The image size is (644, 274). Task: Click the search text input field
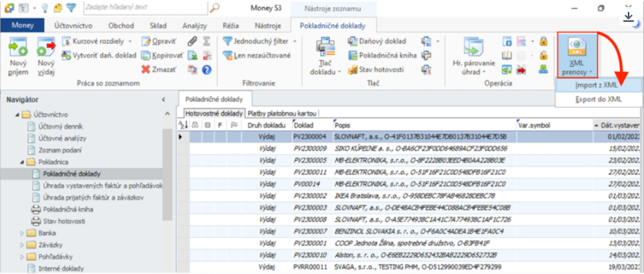pos(146,8)
